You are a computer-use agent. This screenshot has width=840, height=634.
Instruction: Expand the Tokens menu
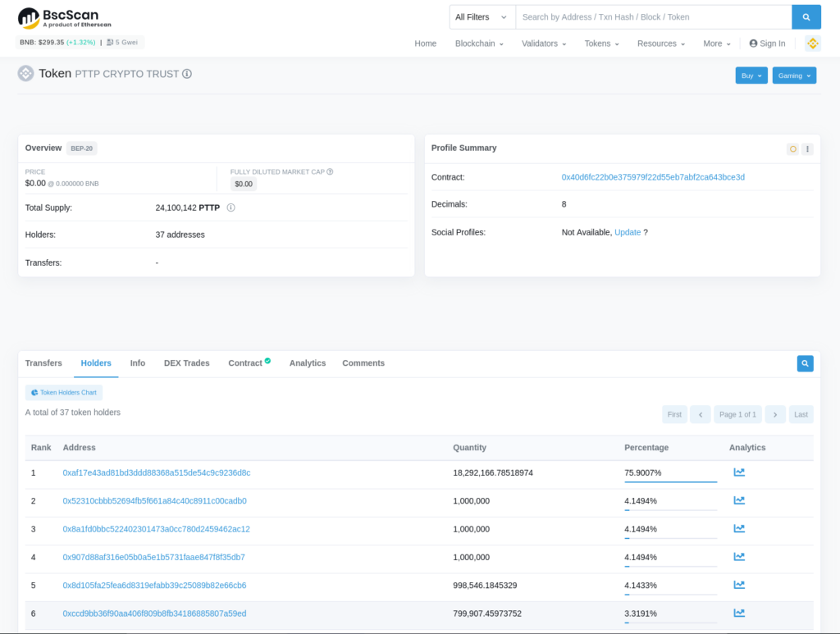coord(601,43)
